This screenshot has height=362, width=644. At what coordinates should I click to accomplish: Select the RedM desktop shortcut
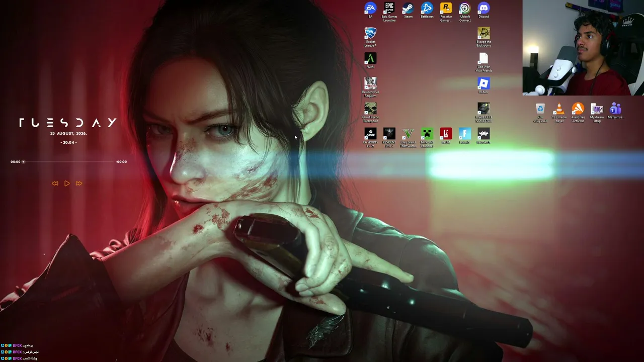pos(446,136)
